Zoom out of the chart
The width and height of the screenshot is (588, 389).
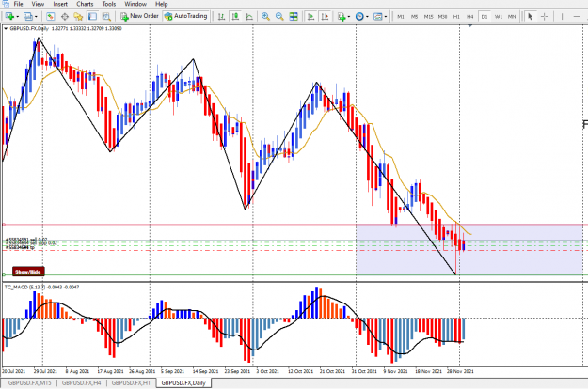coord(279,17)
